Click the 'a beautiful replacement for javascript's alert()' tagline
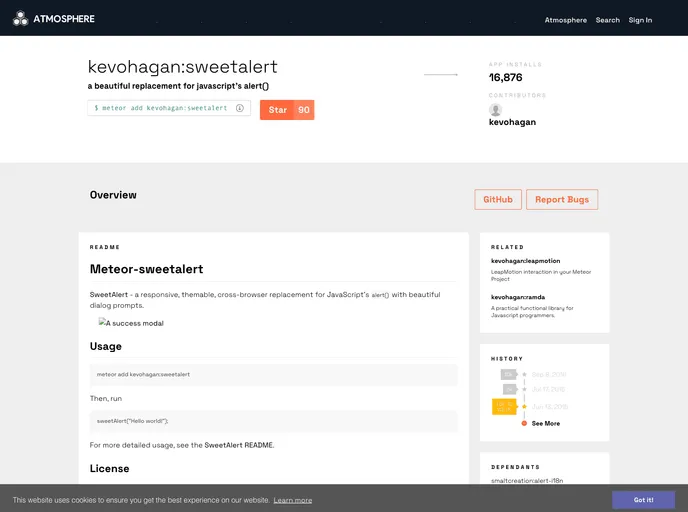This screenshot has height=512, width=688. [178, 86]
